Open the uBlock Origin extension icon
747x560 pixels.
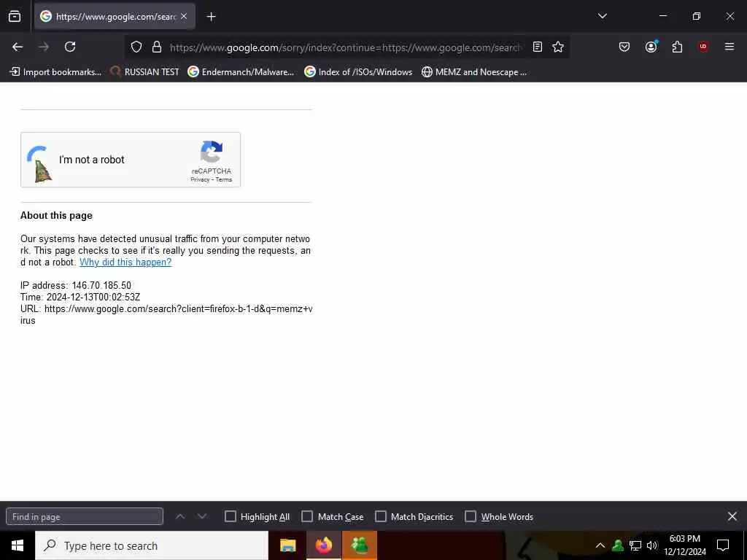703,47
